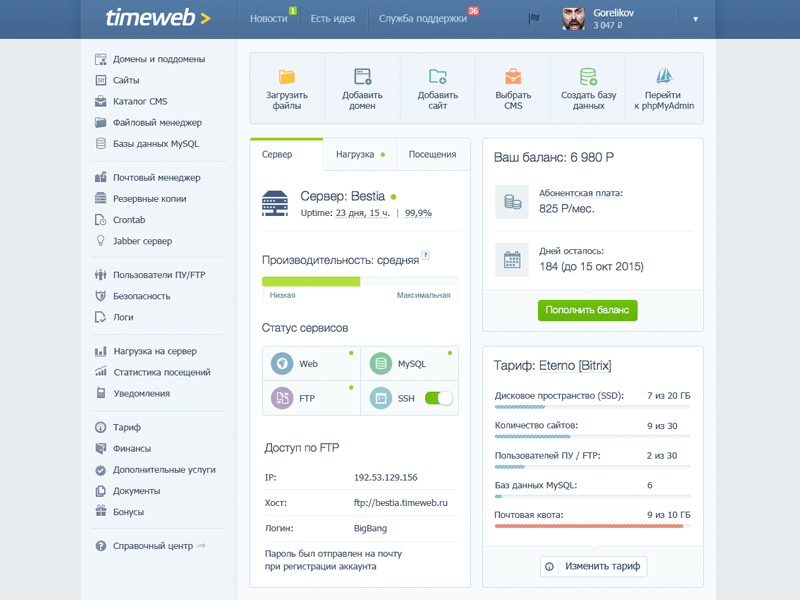
Task: Toggle the SSH switch off
Action: coord(438,398)
